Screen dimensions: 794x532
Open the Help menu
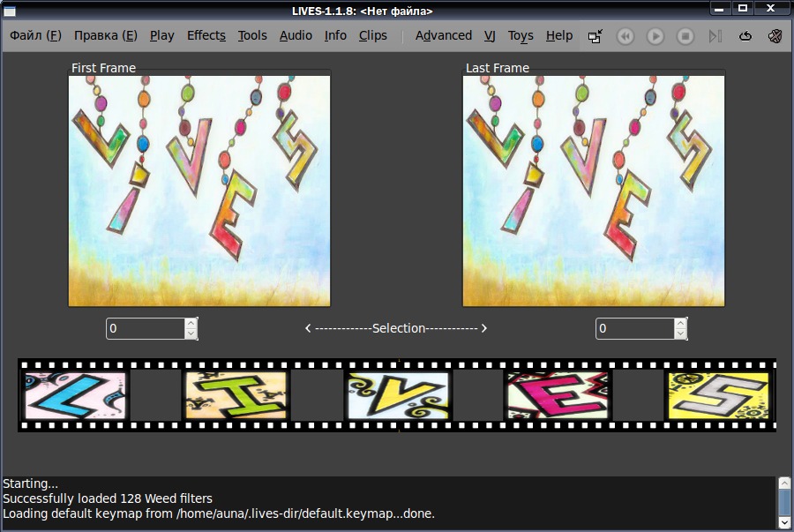tap(559, 35)
